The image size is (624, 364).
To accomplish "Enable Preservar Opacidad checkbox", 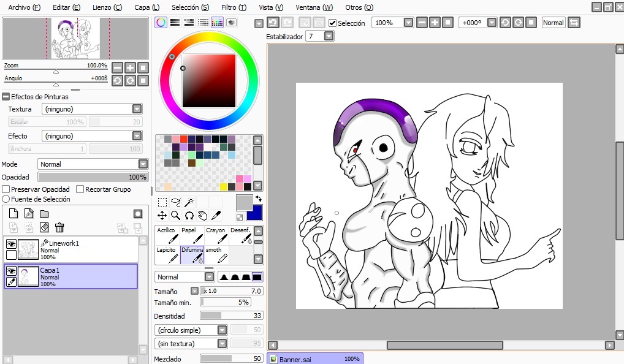I will click(6, 189).
